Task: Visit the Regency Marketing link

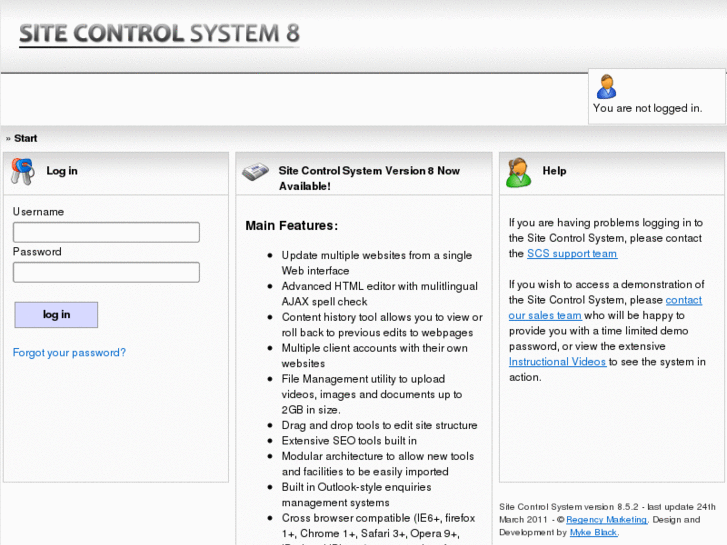Action: tap(606, 519)
